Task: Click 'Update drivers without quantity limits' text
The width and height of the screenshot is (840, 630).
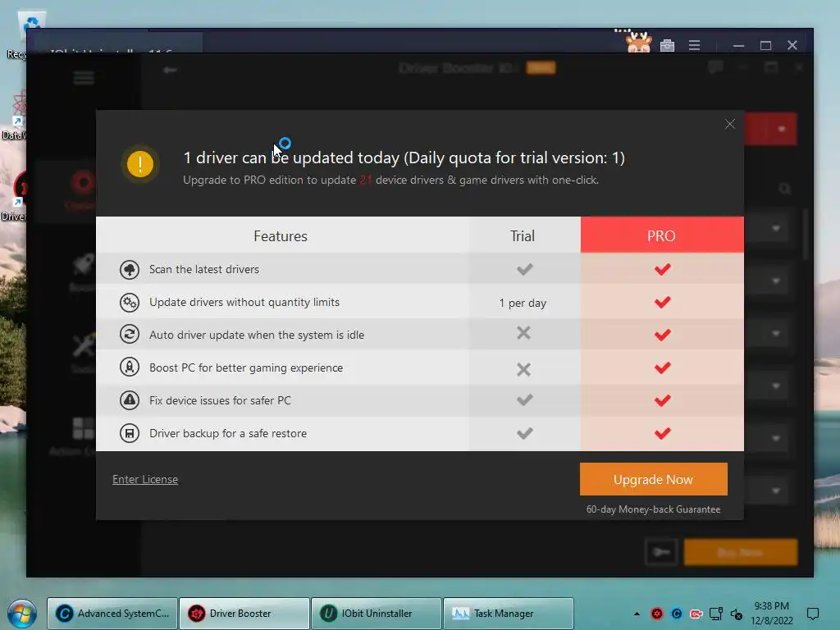Action: click(244, 302)
